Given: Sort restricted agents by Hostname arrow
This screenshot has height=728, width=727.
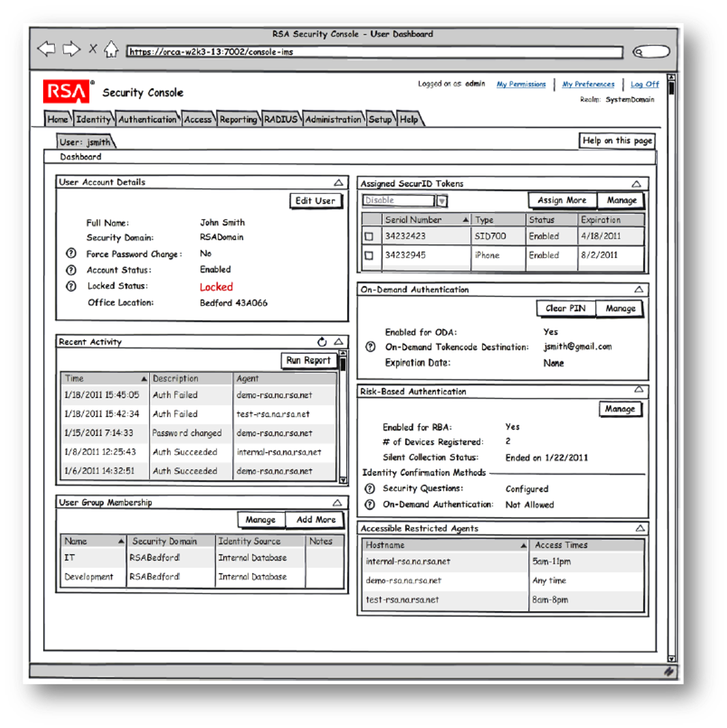Looking at the screenshot, I should (523, 546).
